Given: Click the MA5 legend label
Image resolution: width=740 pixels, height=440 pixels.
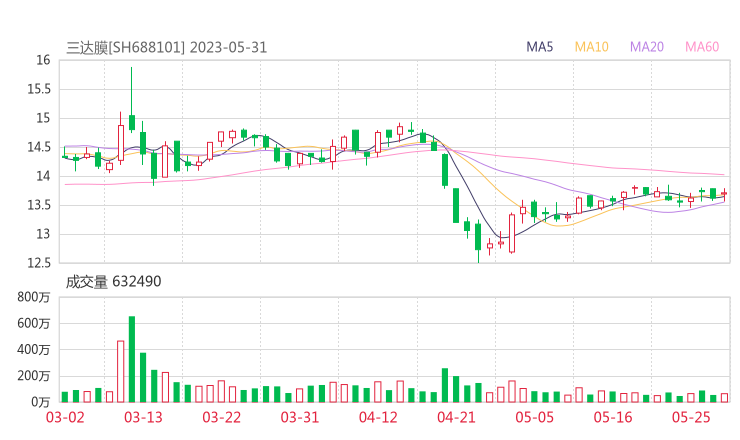Looking at the screenshot, I should [x=539, y=47].
